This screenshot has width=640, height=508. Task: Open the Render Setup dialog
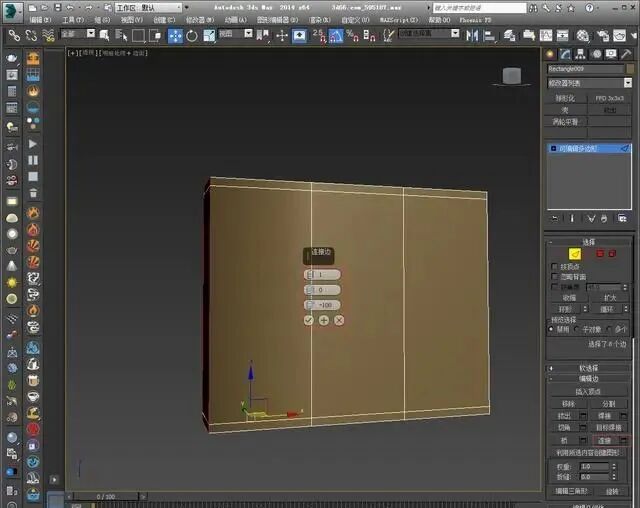tap(603, 36)
